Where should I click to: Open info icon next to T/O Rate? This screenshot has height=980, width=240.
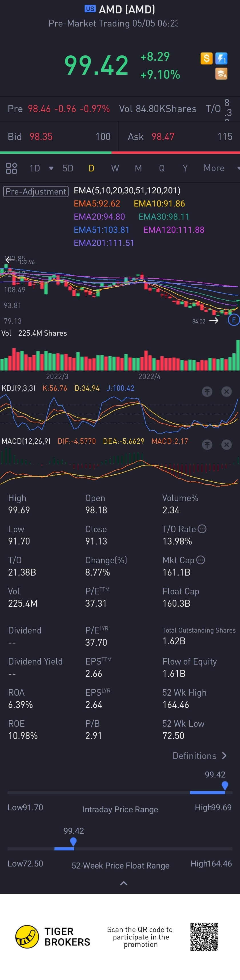tap(202, 529)
